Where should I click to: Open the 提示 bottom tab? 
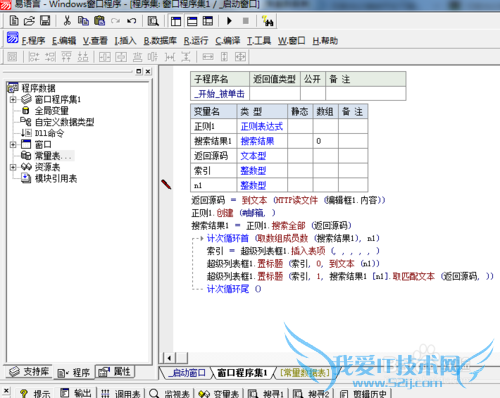pos(35,394)
